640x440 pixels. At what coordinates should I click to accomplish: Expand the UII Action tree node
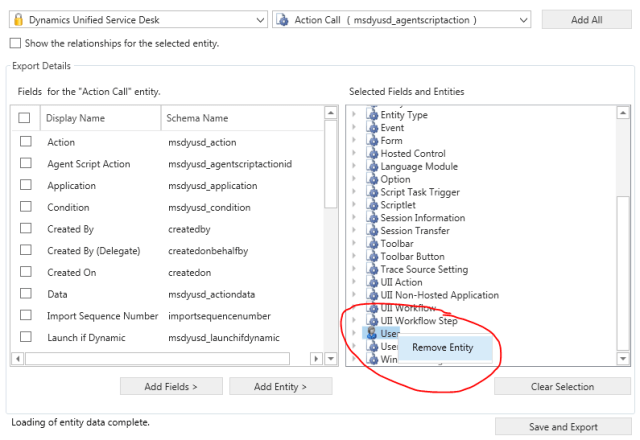[x=354, y=282]
